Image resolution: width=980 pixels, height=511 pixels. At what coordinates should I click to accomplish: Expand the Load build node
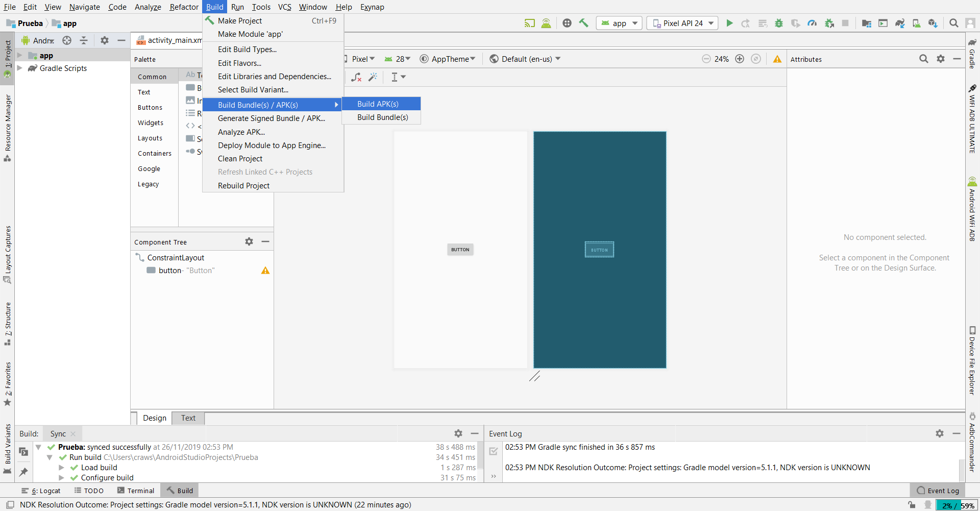(x=61, y=468)
